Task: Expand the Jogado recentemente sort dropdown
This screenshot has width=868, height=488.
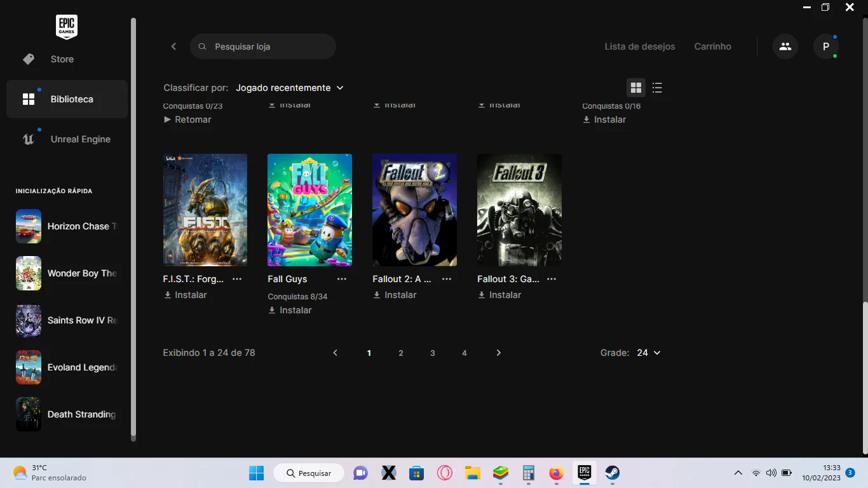Action: 290,88
